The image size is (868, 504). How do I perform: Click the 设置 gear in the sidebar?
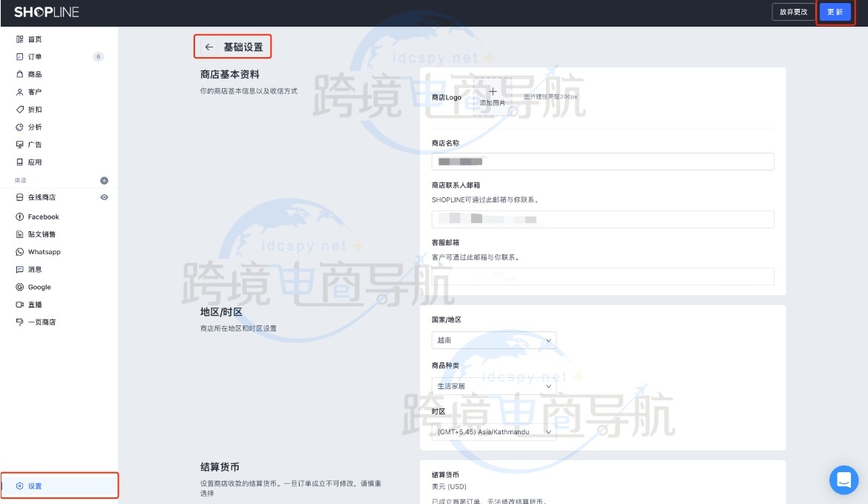20,486
